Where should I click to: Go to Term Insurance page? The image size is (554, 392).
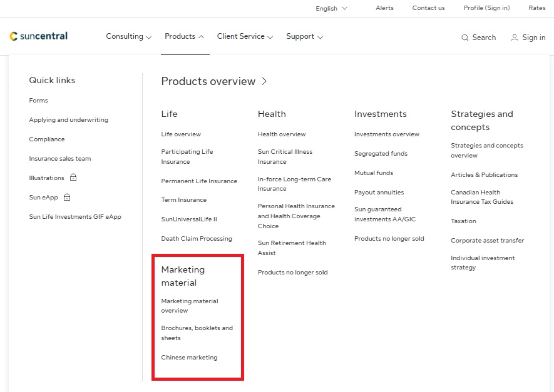(183, 200)
